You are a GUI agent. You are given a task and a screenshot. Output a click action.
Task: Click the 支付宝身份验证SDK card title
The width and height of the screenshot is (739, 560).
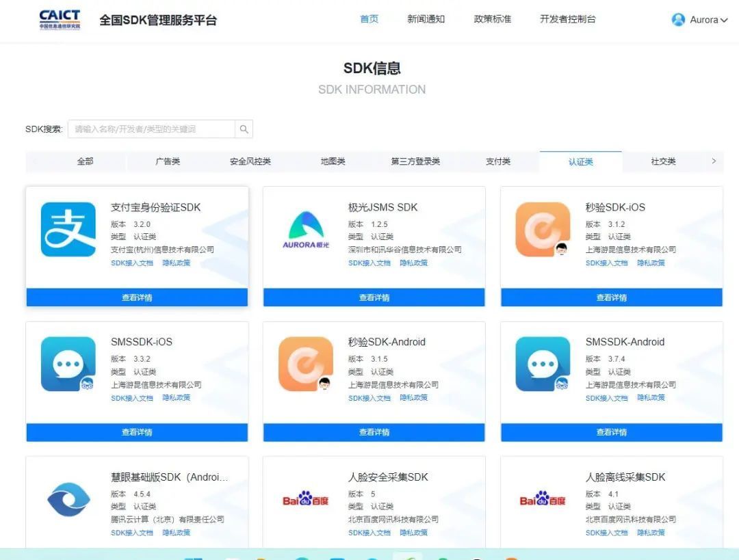(155, 207)
